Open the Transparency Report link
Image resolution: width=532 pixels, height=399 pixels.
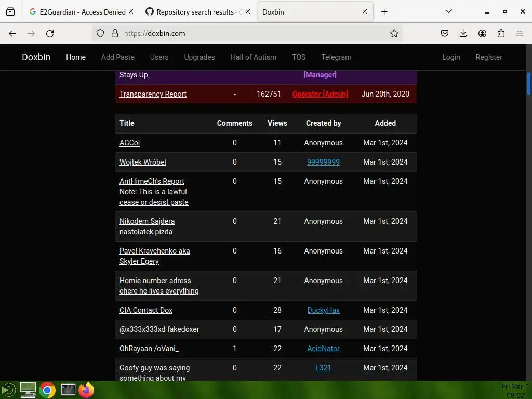[x=153, y=94]
